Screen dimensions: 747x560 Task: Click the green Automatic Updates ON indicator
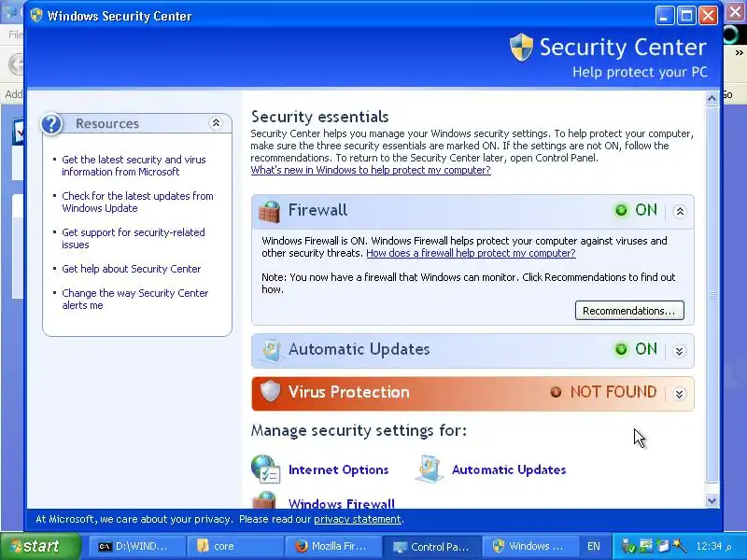point(621,349)
